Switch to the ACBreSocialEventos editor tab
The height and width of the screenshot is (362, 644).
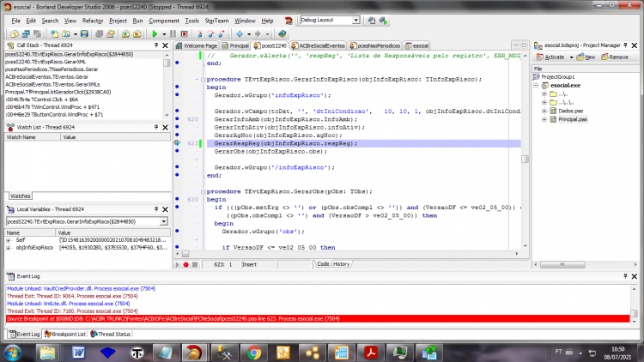point(319,45)
